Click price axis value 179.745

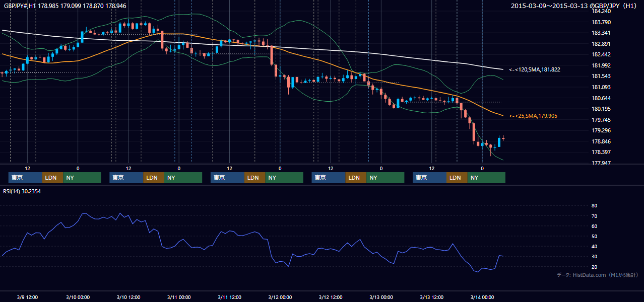tap(601, 120)
